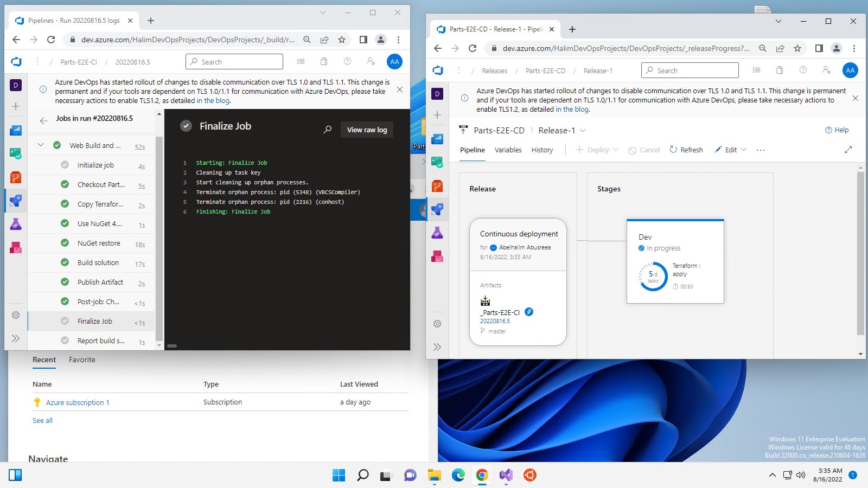Open user settings icon in Pipelines window
Image resolution: width=868 pixels, height=488 pixels.
point(371,61)
